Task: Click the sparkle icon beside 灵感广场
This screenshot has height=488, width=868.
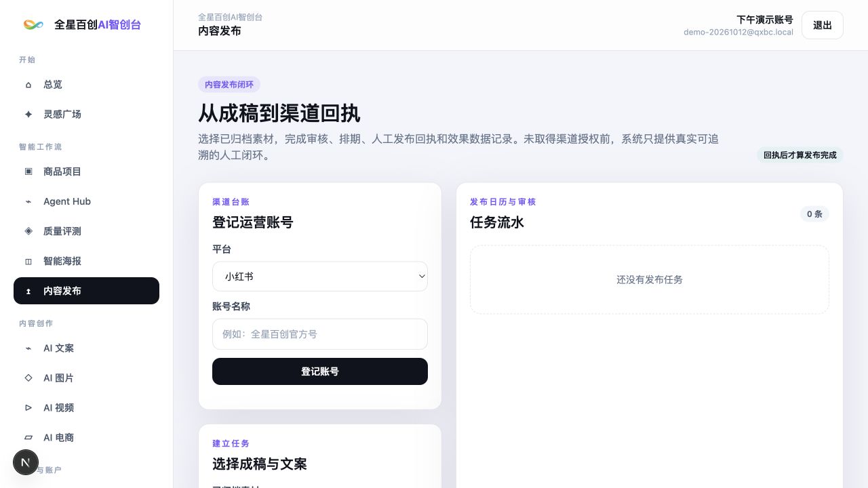Action: (x=28, y=115)
